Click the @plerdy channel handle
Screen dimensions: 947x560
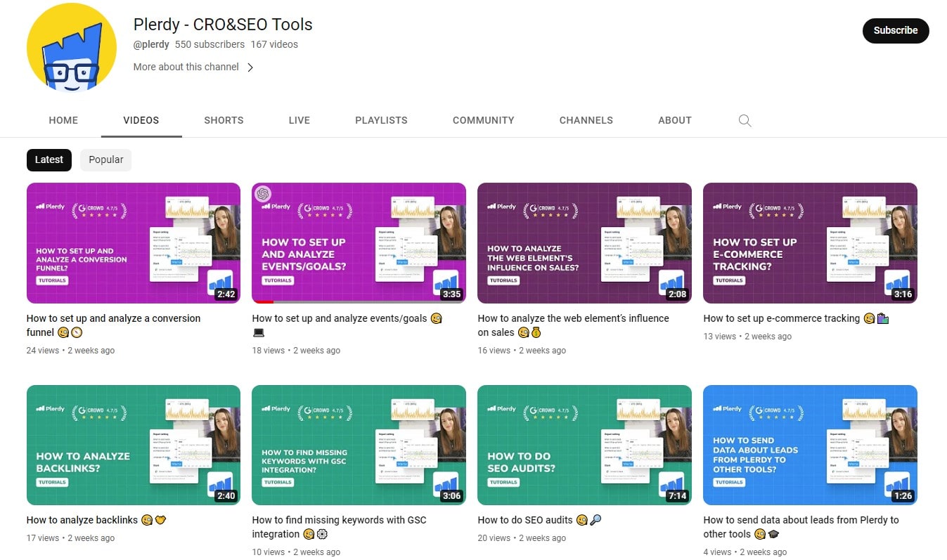click(152, 44)
